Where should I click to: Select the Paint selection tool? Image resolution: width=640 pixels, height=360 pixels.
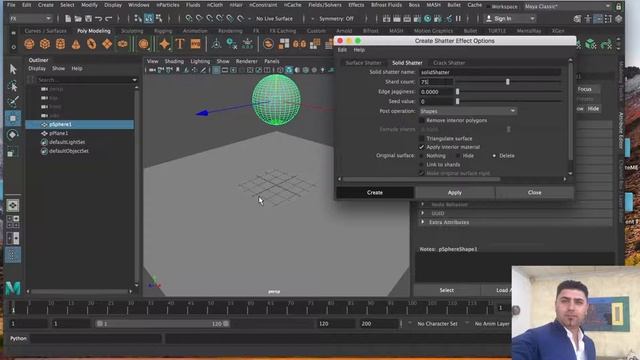pyautogui.click(x=13, y=102)
